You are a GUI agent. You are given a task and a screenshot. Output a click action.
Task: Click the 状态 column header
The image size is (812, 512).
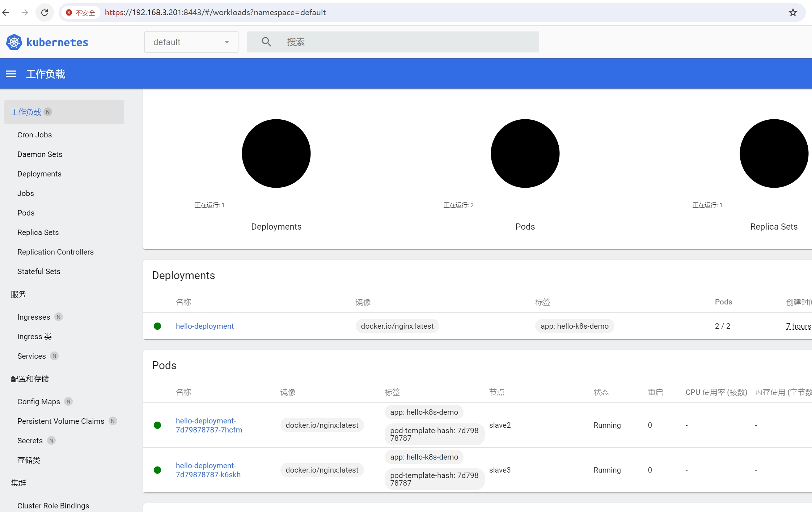[601, 392]
